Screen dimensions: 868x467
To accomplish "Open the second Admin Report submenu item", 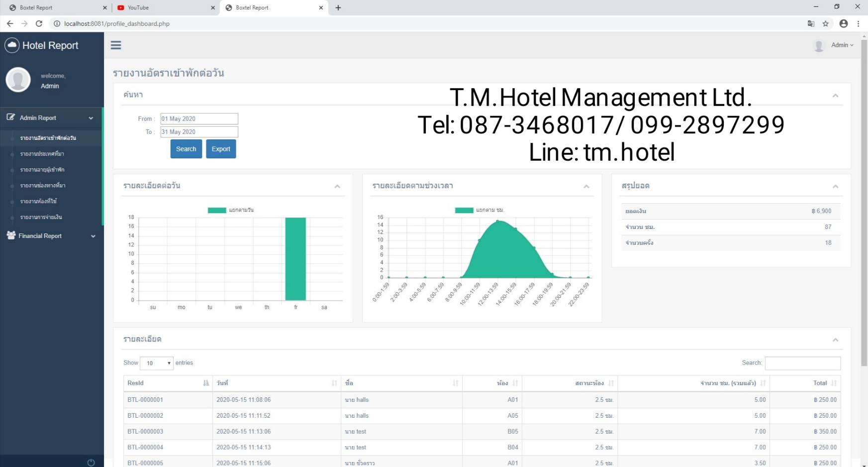I will [42, 154].
